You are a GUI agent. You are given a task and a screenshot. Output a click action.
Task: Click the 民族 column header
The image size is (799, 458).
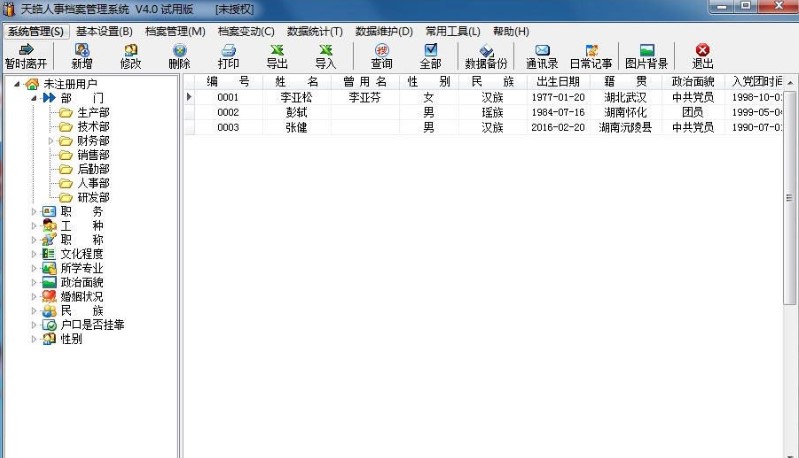coord(493,82)
